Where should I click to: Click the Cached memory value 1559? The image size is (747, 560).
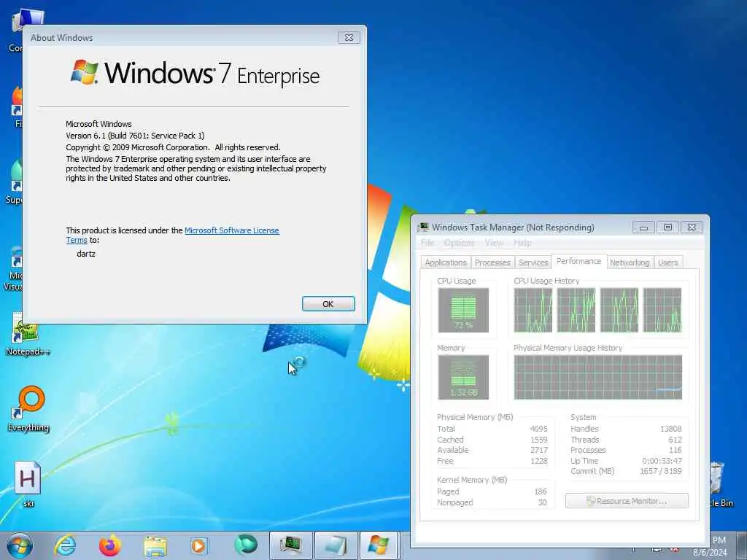point(539,440)
